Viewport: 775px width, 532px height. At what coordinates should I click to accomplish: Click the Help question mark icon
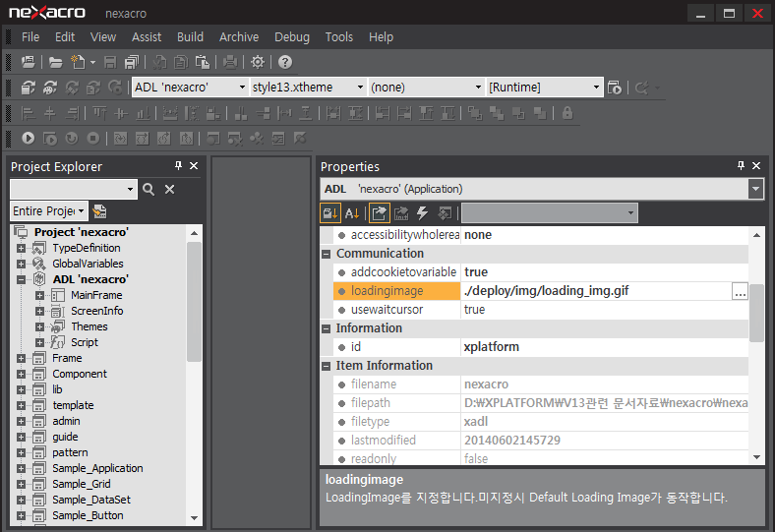click(x=285, y=62)
